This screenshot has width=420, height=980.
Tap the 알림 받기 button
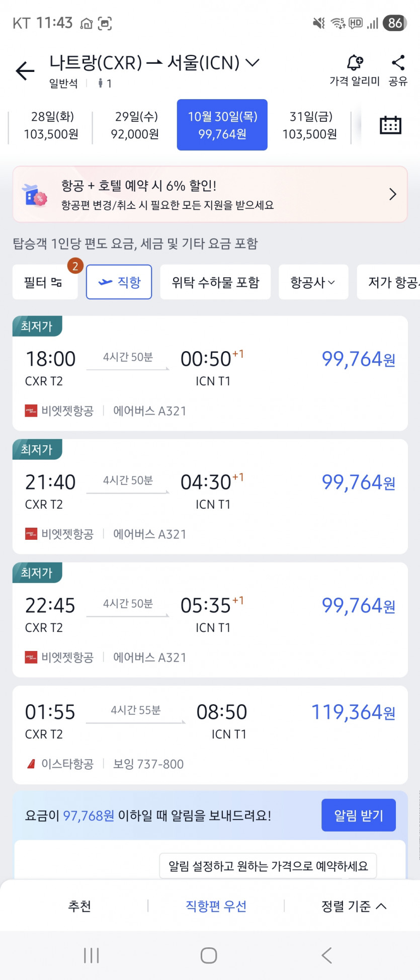(358, 815)
